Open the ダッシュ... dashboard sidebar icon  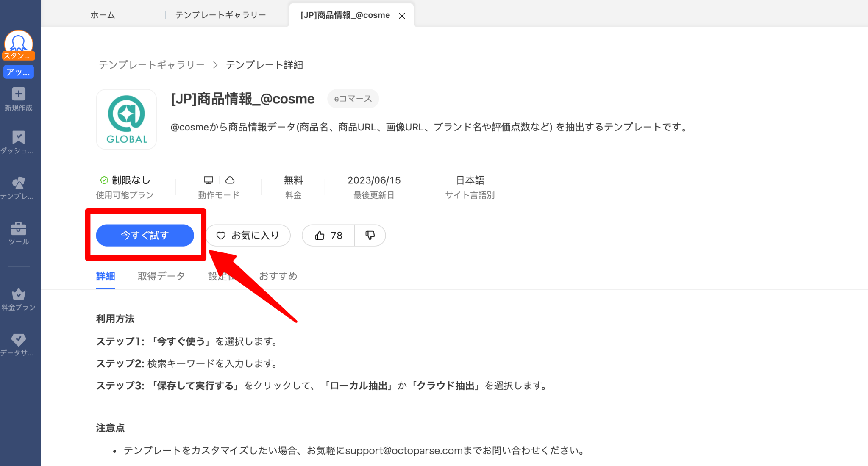point(19,137)
